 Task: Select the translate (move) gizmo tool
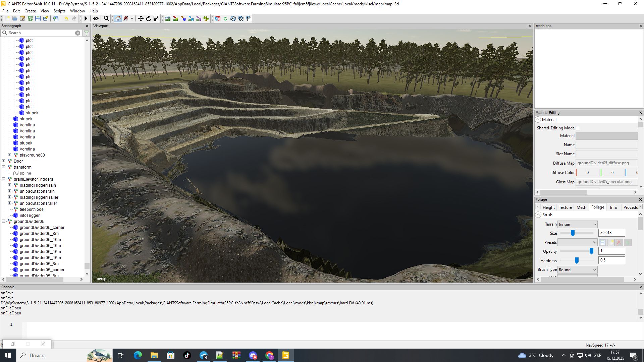[x=141, y=19]
